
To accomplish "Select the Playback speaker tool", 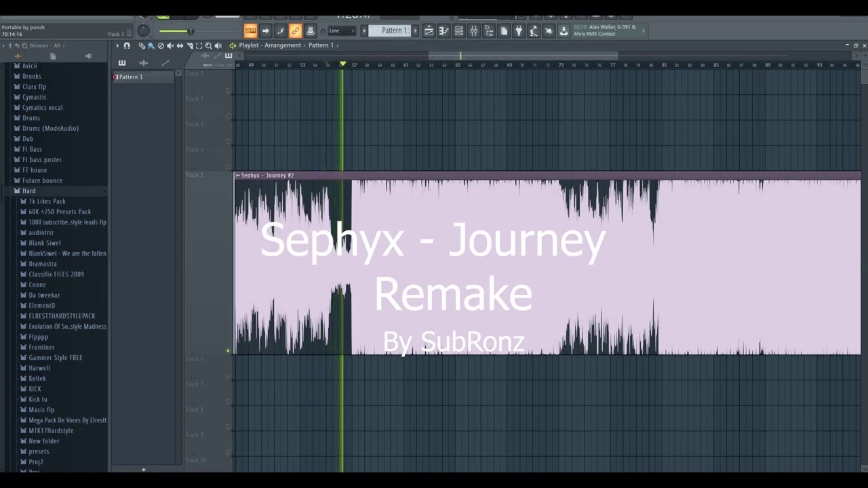I will pos(218,45).
